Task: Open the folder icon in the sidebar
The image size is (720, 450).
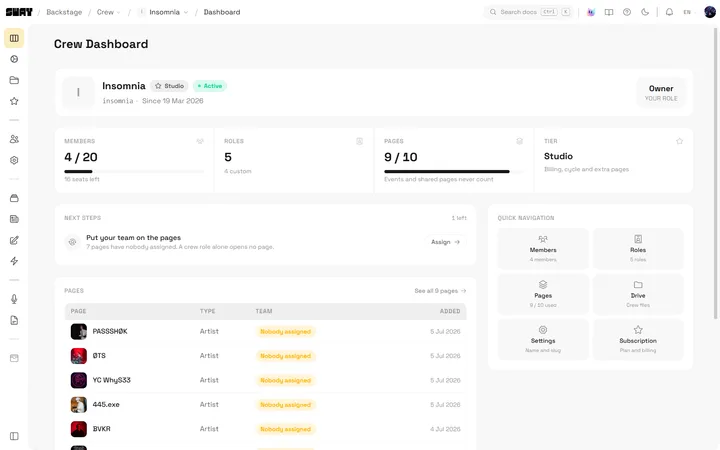Action: pos(14,80)
